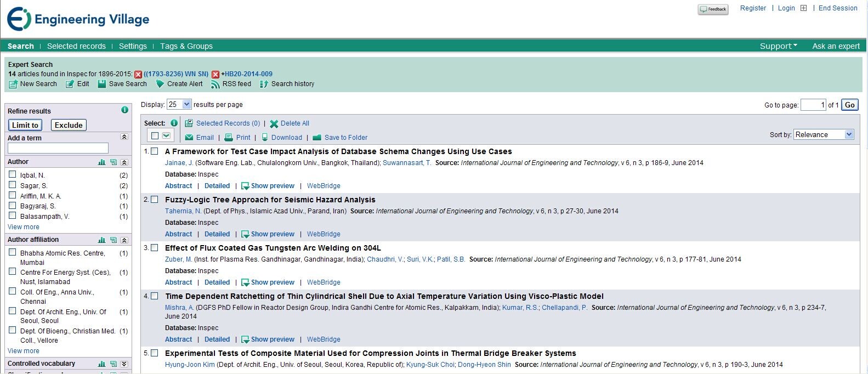Collapse the Author facet section
The height and width of the screenshot is (374, 868).
click(x=124, y=162)
